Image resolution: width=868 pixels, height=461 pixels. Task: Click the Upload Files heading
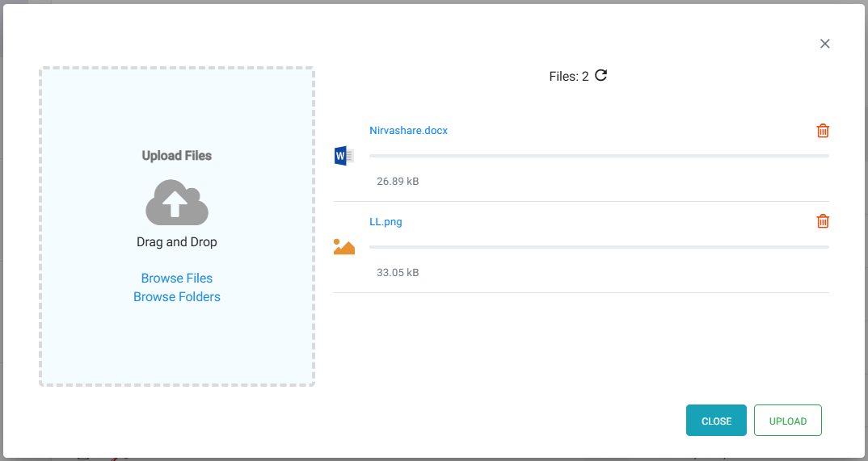[177, 156]
